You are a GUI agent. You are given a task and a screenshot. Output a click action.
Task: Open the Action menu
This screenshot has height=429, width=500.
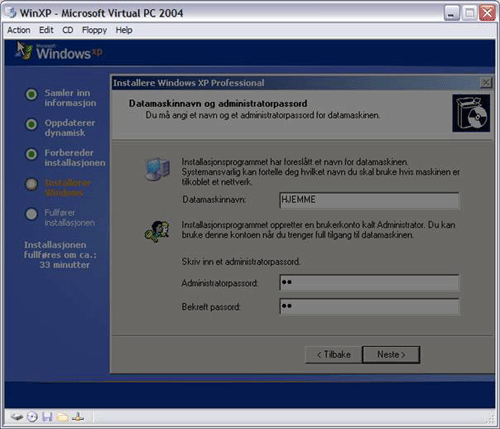click(19, 30)
